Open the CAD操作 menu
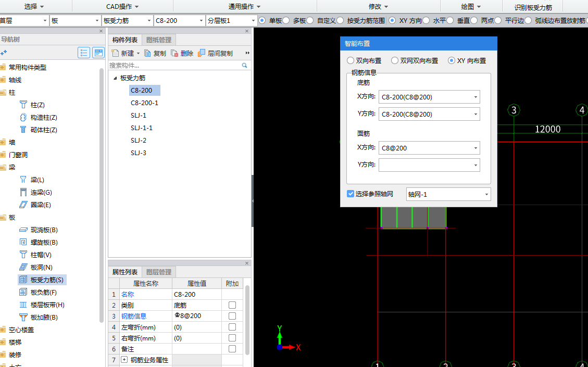This screenshot has height=367, width=588. pyautogui.click(x=122, y=6)
